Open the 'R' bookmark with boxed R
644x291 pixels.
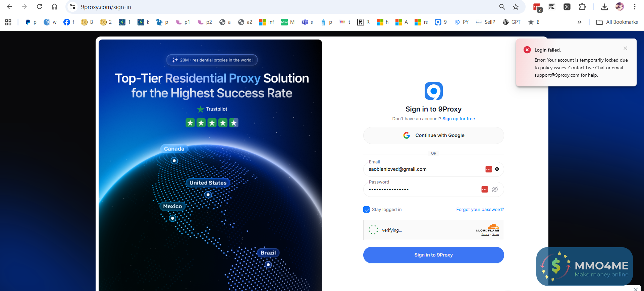364,22
